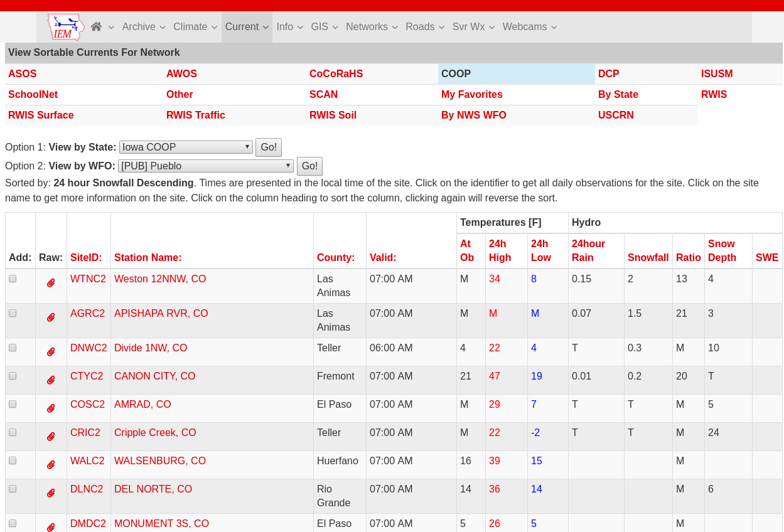Image resolution: width=784 pixels, height=532 pixels.
Task: Check the Add box for DEL NORTE
Action: (x=13, y=489)
